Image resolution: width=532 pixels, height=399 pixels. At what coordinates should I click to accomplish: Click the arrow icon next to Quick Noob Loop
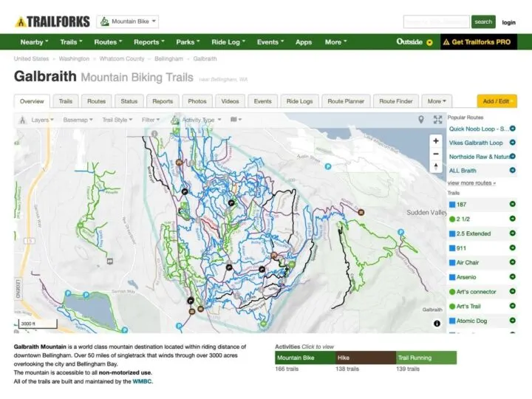click(513, 129)
